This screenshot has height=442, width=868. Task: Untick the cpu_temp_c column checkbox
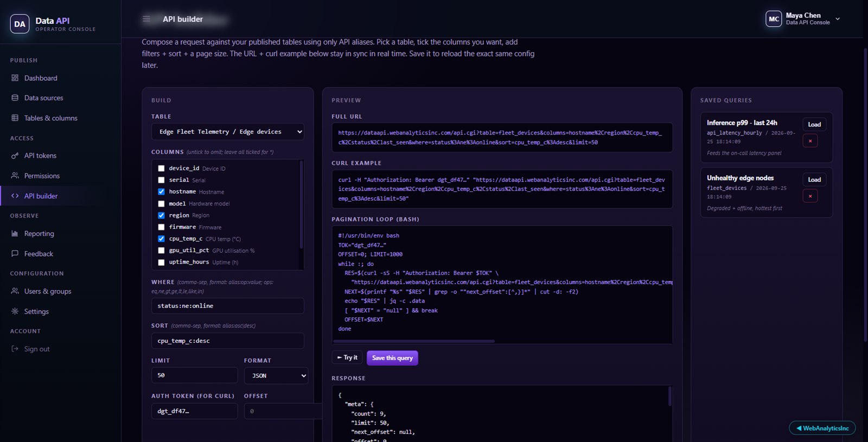point(161,239)
